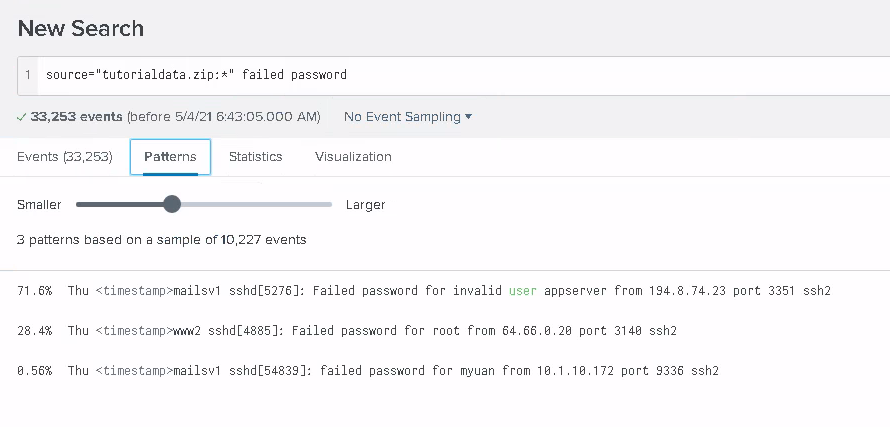The height and width of the screenshot is (427, 890).
Task: Select the Patterns tab
Action: coord(170,157)
